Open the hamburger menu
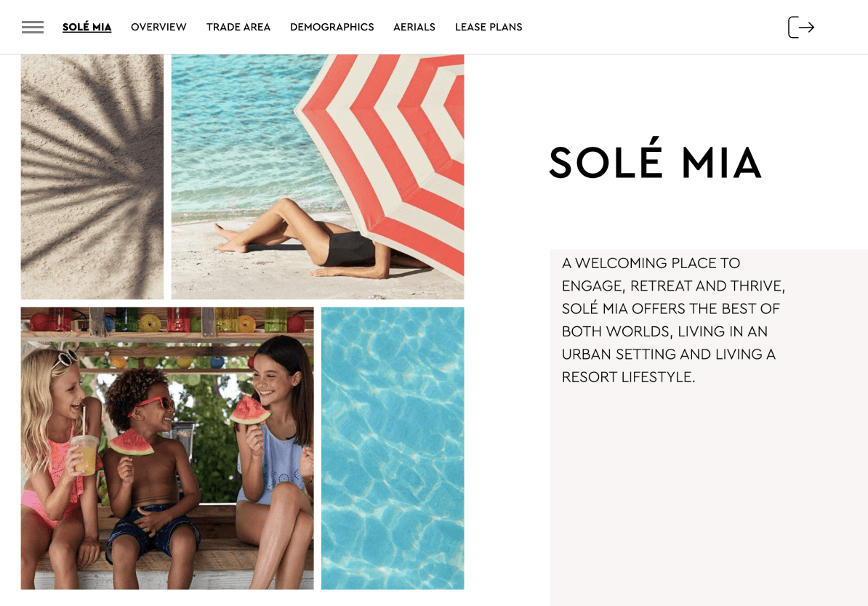 pos(33,27)
